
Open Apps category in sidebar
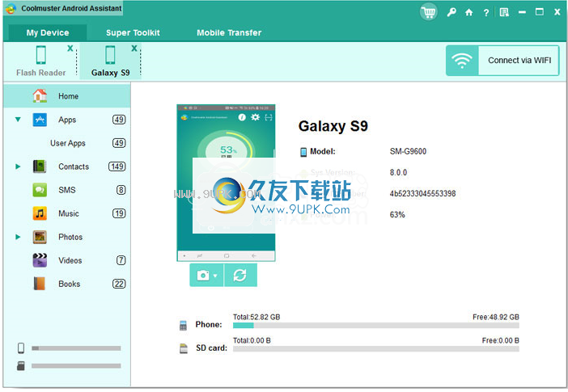pos(67,120)
